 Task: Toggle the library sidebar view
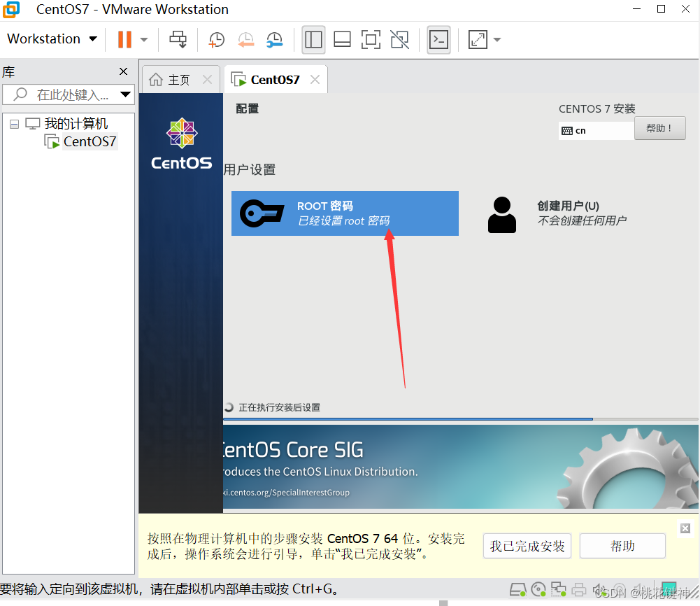(313, 40)
